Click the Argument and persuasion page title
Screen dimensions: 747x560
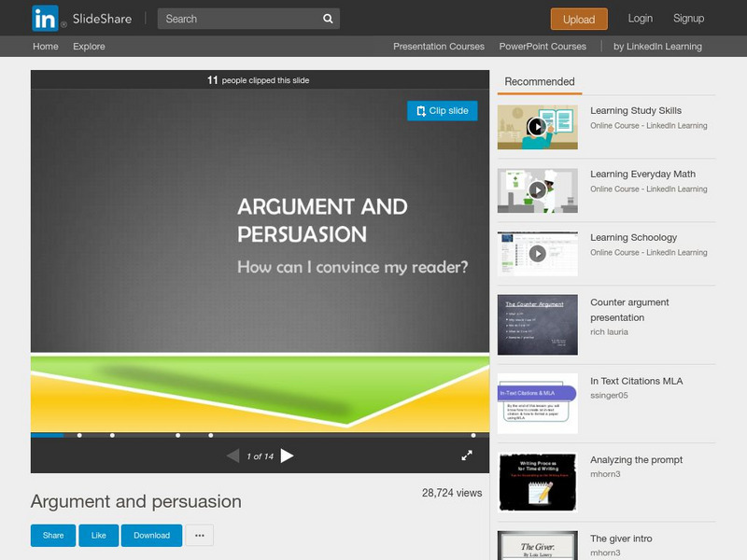135,501
